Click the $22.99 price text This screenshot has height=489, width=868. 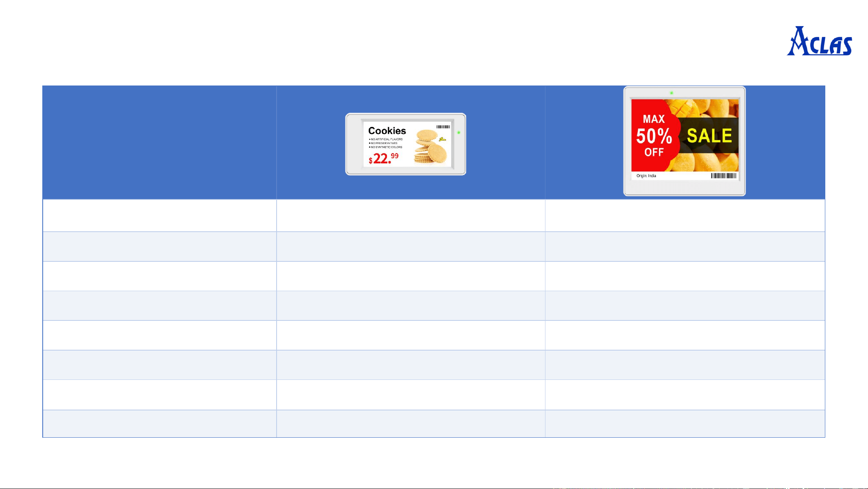[x=384, y=158]
